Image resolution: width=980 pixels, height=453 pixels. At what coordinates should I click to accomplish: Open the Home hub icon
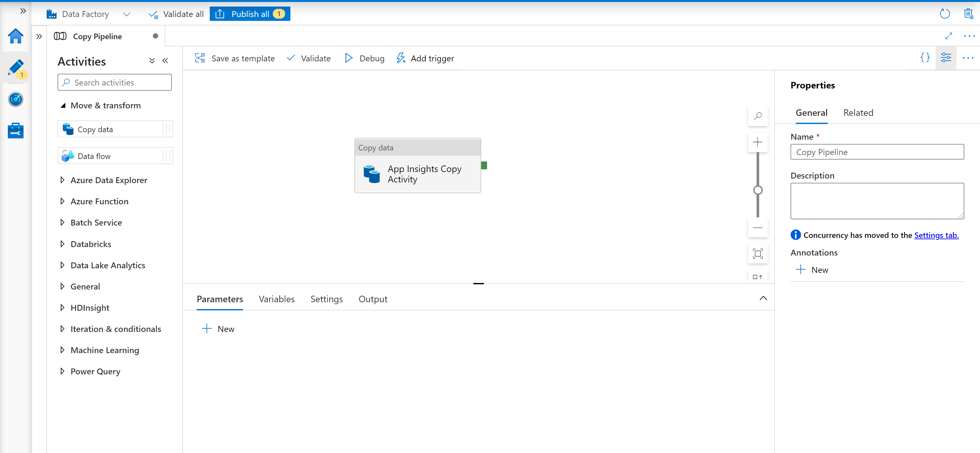[x=16, y=37]
